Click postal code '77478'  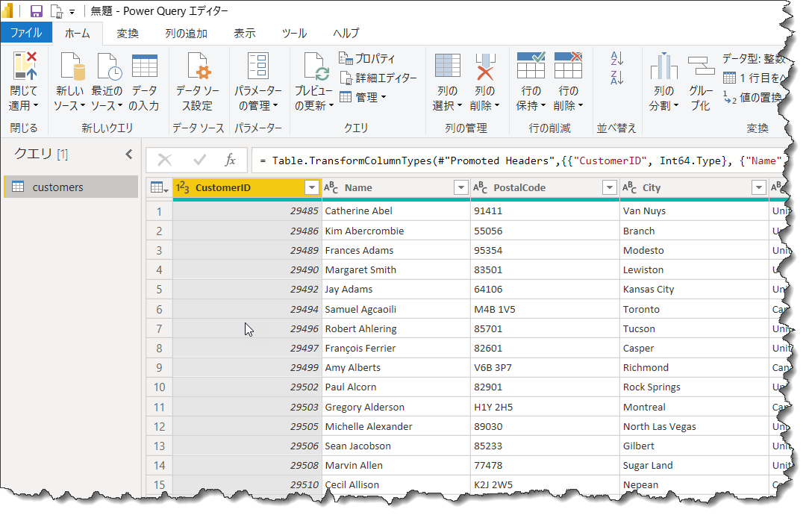pos(545,465)
